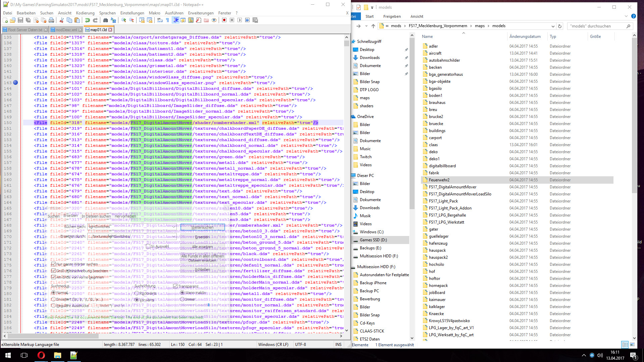Open Find via the binoculars icon
Screen dimensions: 644x362
105,20
